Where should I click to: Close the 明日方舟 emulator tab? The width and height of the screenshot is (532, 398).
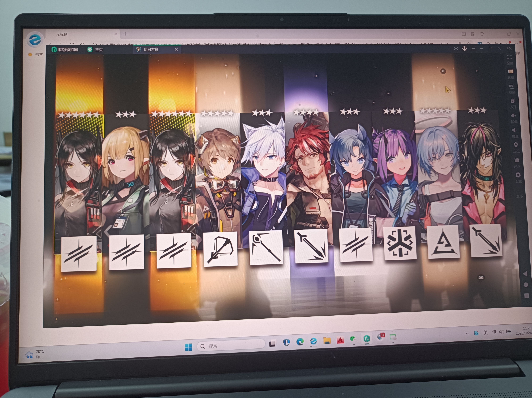pos(176,49)
